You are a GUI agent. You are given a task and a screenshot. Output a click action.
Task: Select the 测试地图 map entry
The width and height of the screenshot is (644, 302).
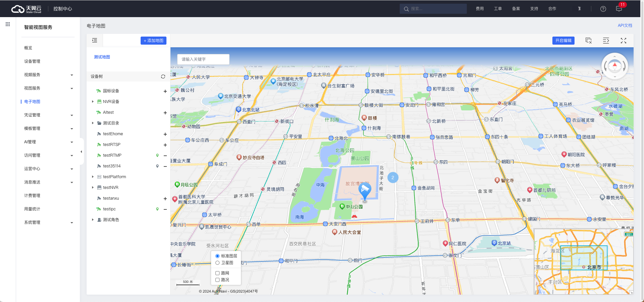[x=102, y=57]
